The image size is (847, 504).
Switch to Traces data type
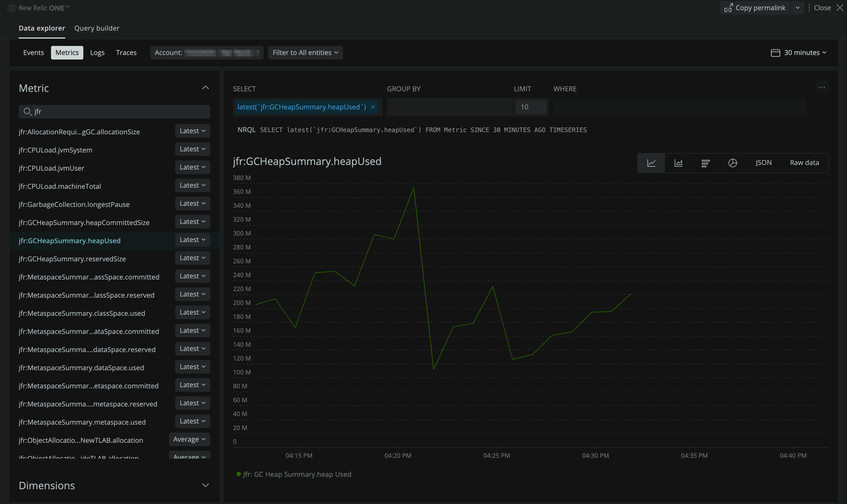pyautogui.click(x=126, y=53)
